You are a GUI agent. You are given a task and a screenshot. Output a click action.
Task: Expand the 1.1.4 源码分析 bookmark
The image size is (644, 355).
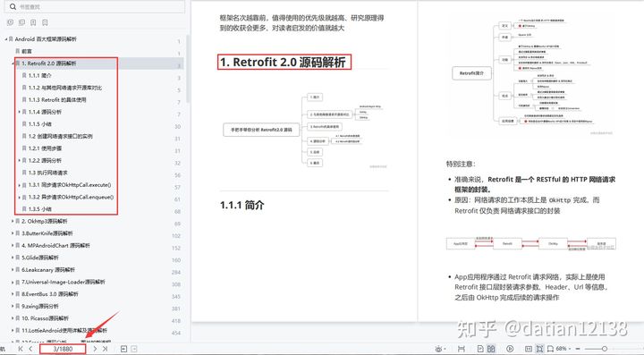20,112
